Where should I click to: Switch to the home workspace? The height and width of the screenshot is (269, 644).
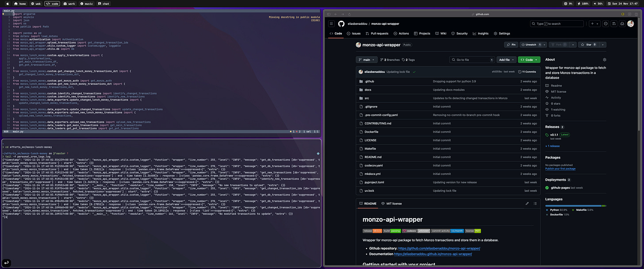[x=20, y=4]
